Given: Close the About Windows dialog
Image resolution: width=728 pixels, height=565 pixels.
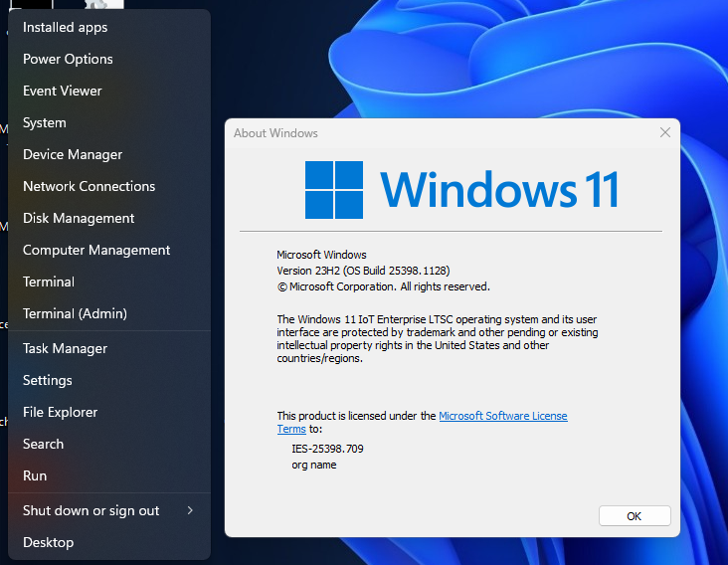Looking at the screenshot, I should (665, 132).
